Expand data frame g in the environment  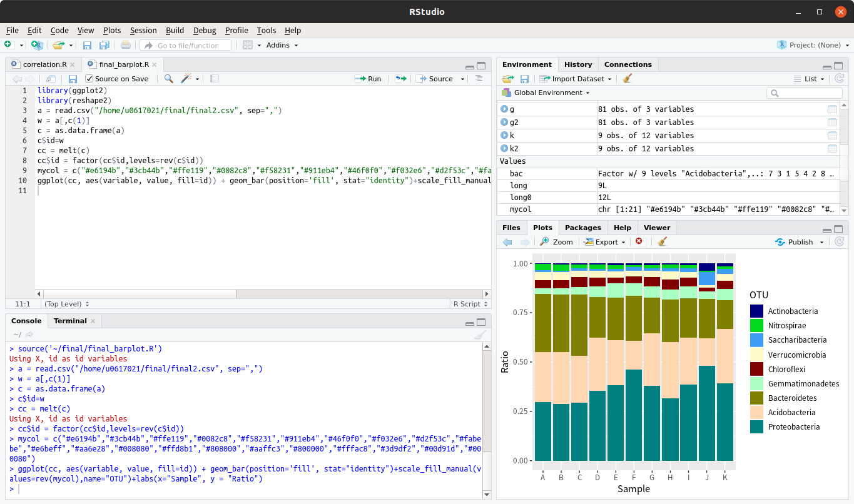point(504,109)
